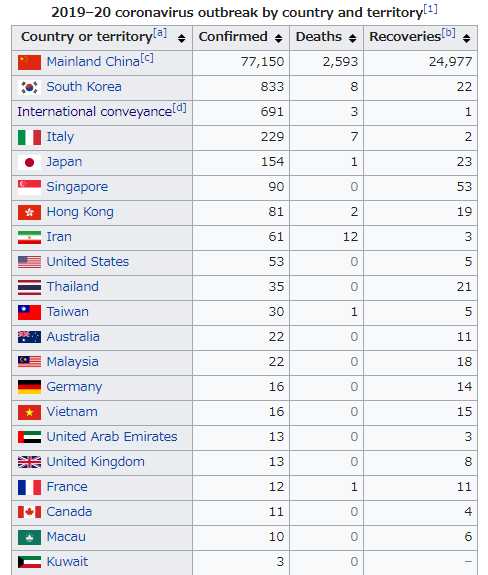Click the United Arab Emirates flag icon

29,437
